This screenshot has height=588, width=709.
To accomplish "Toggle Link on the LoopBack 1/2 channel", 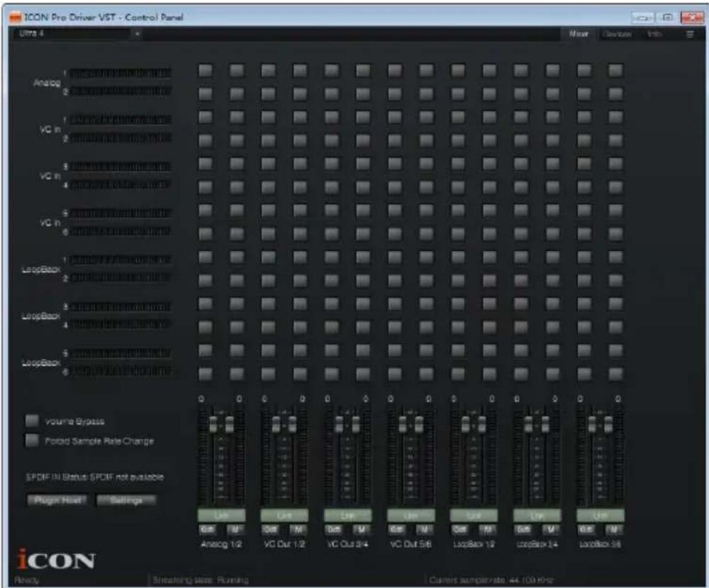I will coord(474,515).
